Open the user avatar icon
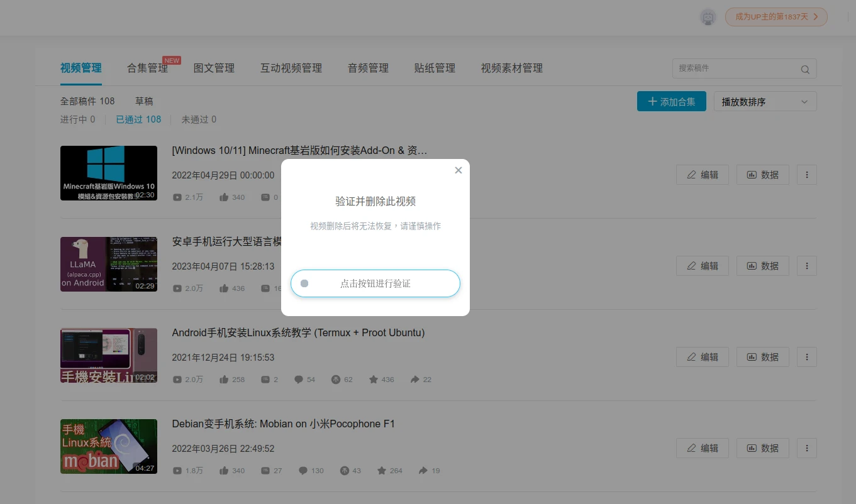 [x=708, y=17]
